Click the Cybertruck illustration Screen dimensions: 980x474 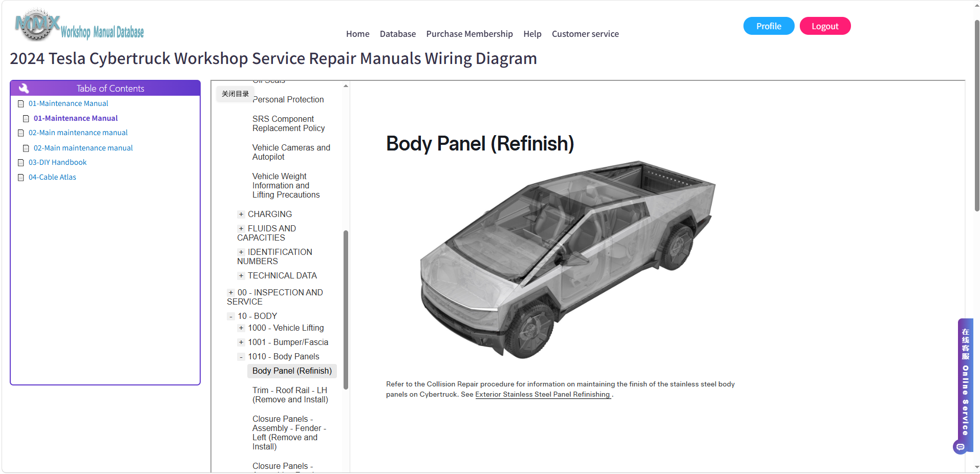(x=568, y=260)
